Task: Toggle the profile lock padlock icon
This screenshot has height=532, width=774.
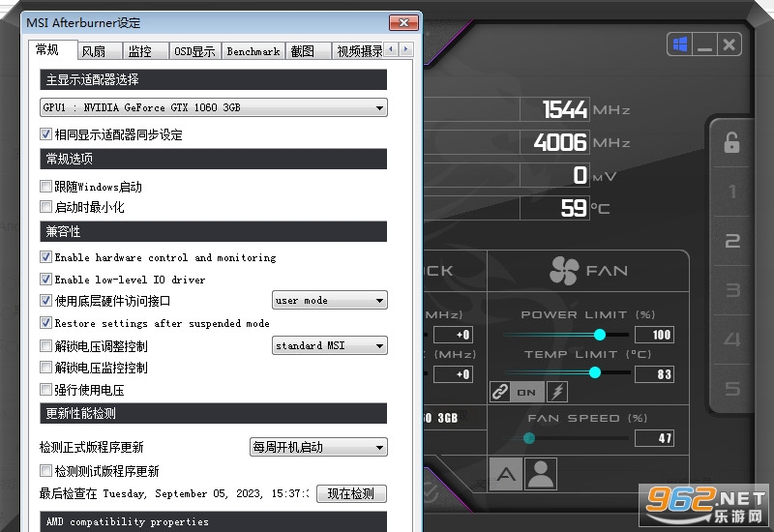Action: tap(731, 143)
